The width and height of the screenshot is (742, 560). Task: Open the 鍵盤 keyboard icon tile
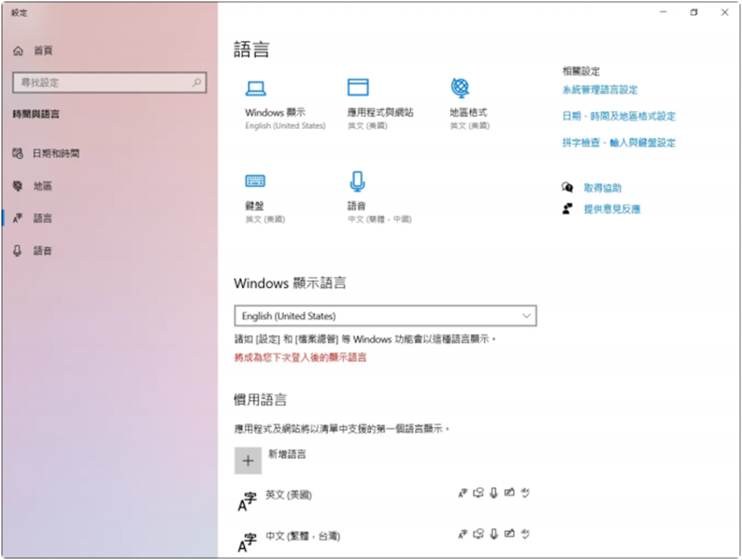pyautogui.click(x=255, y=181)
